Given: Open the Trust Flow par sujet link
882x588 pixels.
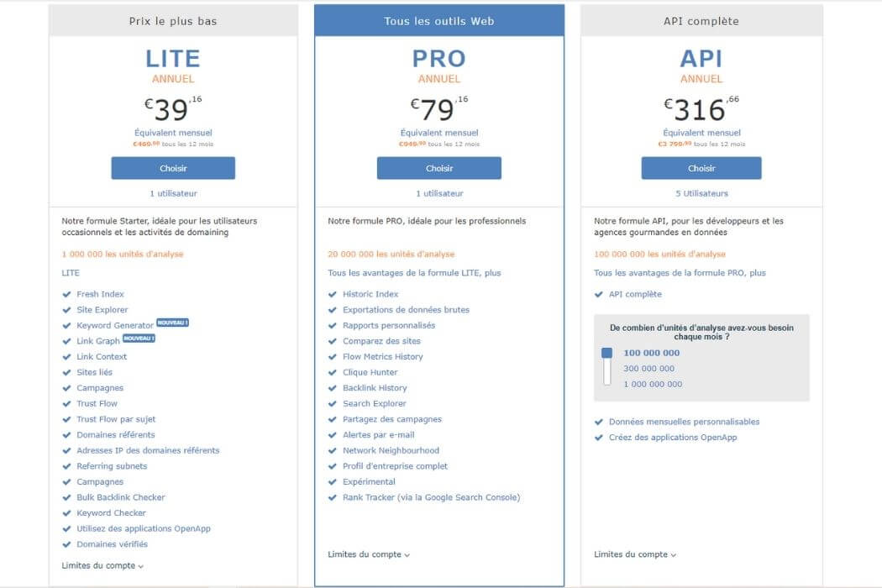Looking at the screenshot, I should point(116,419).
